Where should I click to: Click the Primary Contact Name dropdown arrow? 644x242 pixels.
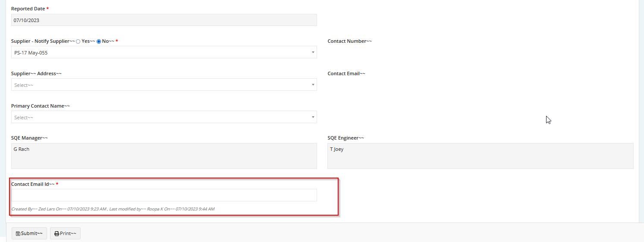(313, 117)
